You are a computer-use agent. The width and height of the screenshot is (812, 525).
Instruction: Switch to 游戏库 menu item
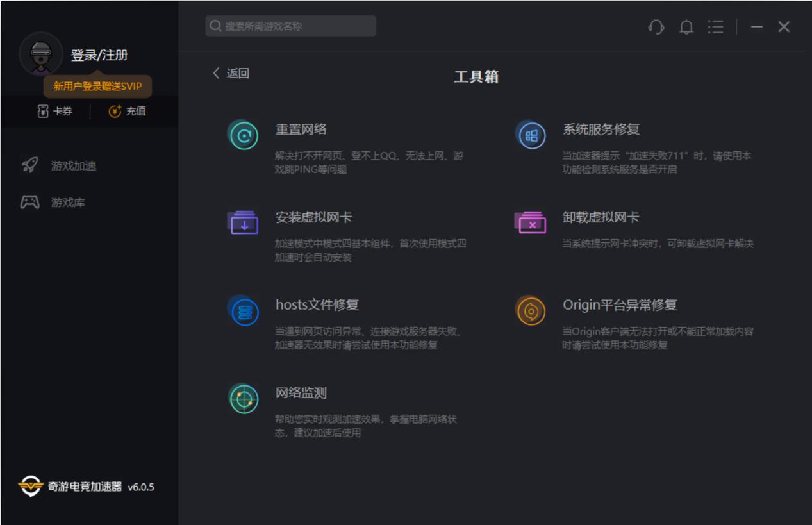point(68,203)
